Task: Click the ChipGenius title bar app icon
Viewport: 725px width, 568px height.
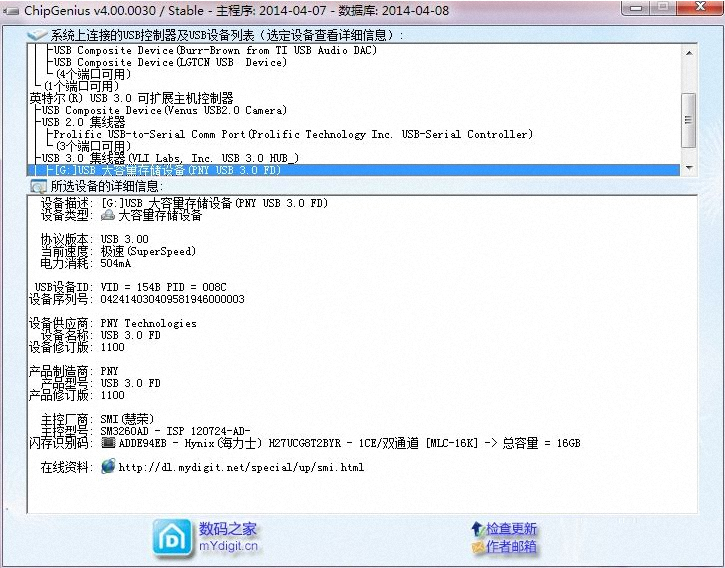Action: click(11, 11)
